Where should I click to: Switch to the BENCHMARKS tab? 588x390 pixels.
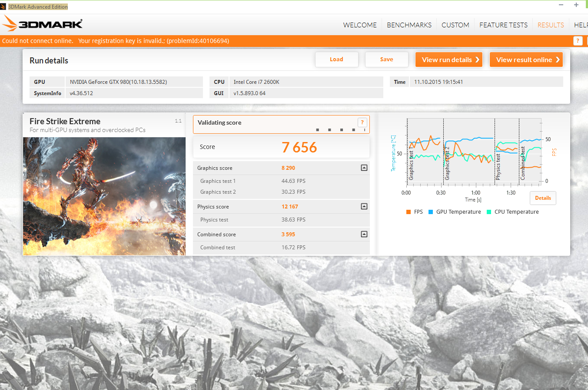tap(409, 25)
